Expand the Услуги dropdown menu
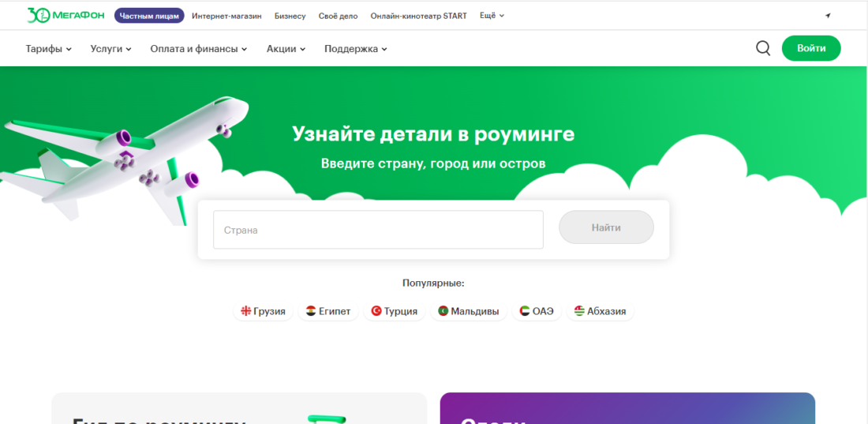Screen dimensions: 868x424 tap(111, 49)
